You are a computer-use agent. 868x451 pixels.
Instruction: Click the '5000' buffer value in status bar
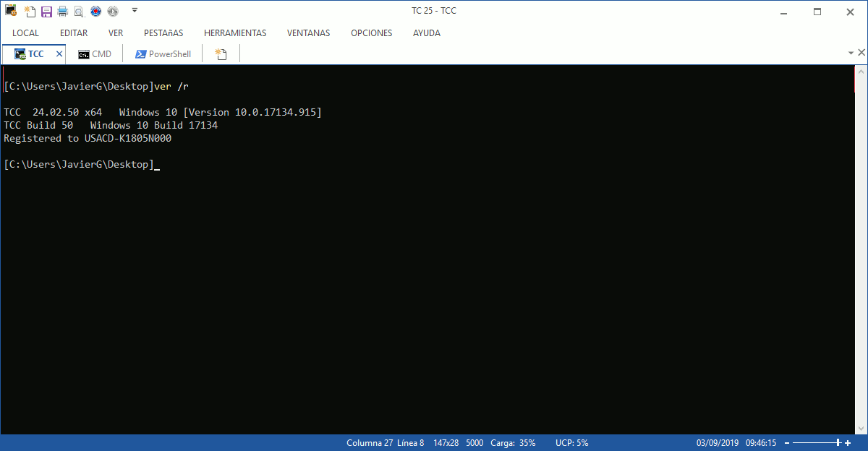click(x=475, y=443)
